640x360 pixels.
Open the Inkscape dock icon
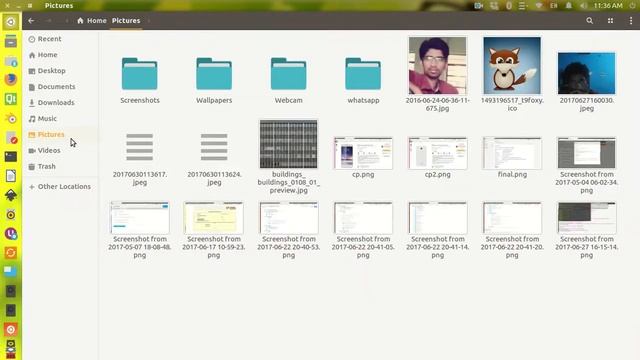click(x=11, y=195)
